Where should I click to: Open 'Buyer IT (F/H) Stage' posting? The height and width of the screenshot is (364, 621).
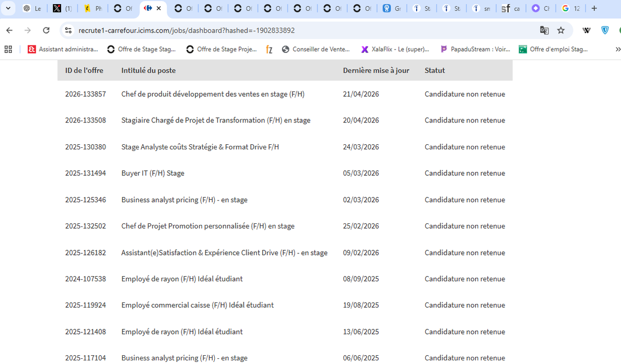tap(153, 173)
